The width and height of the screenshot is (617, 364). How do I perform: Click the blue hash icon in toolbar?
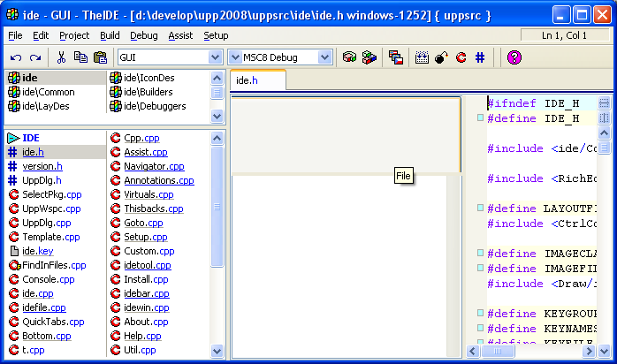point(480,57)
